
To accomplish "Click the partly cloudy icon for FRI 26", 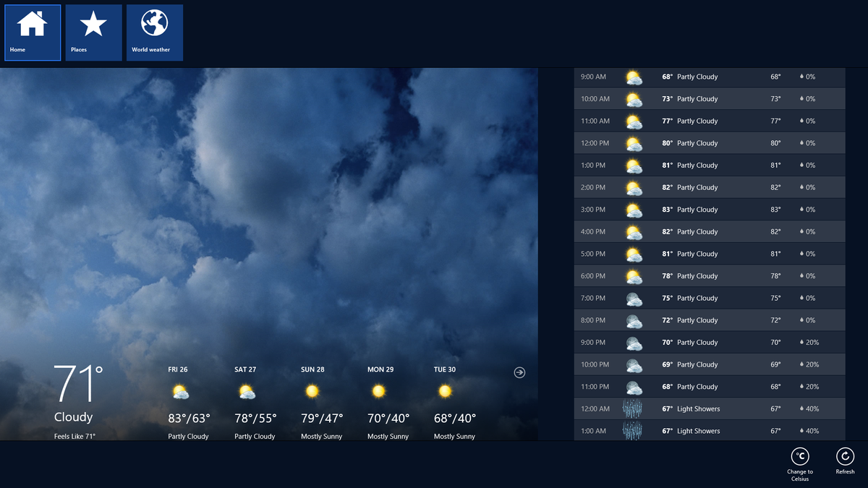I will [x=179, y=391].
